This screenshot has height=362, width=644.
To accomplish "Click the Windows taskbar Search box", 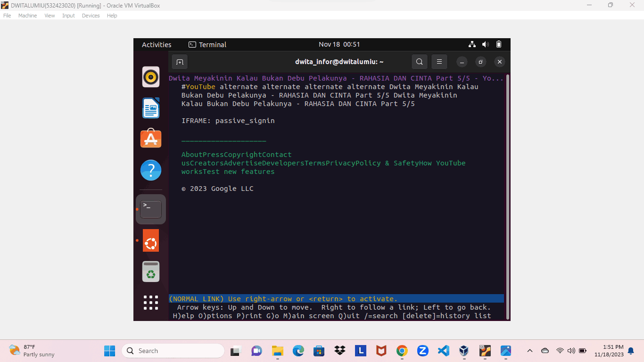I will tap(173, 351).
